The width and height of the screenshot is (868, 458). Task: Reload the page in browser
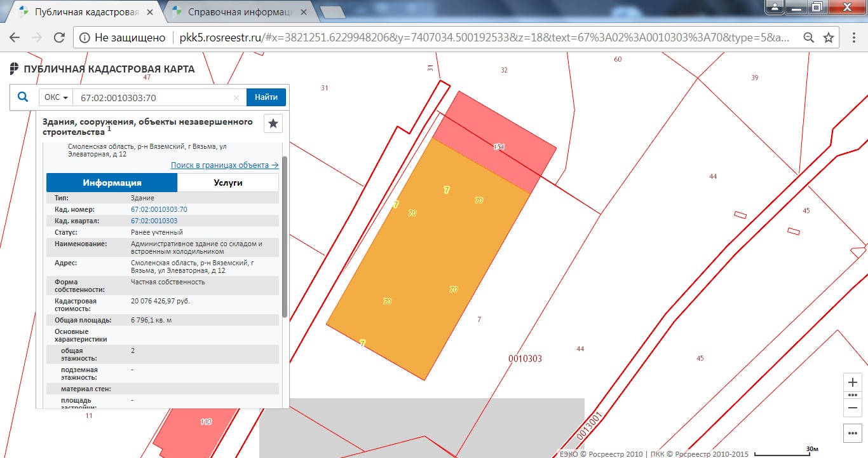click(59, 38)
